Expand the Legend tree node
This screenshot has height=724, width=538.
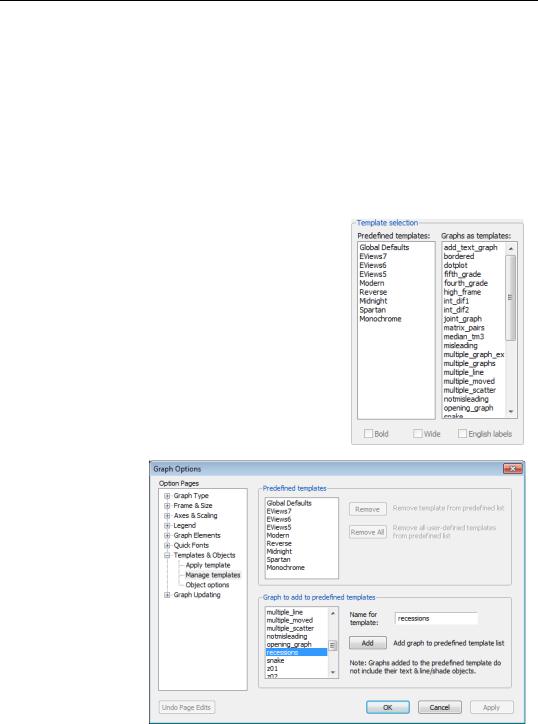click(x=167, y=525)
